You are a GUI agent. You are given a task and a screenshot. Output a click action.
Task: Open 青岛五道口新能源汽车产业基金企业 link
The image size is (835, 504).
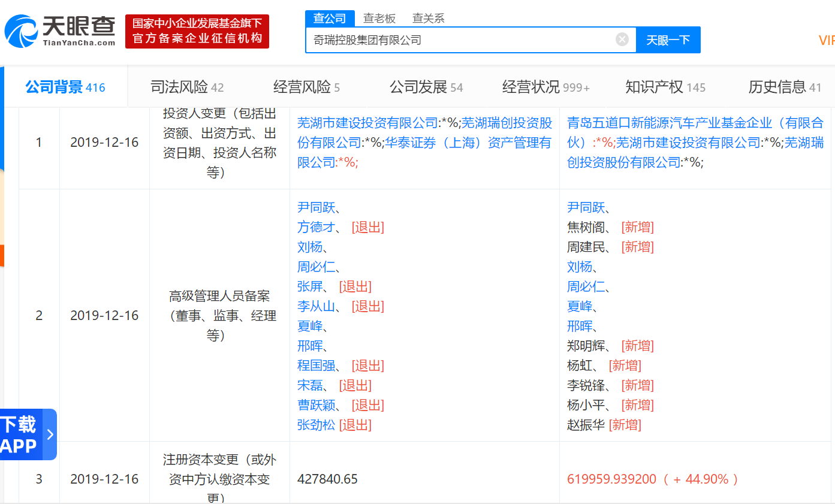[x=695, y=133]
